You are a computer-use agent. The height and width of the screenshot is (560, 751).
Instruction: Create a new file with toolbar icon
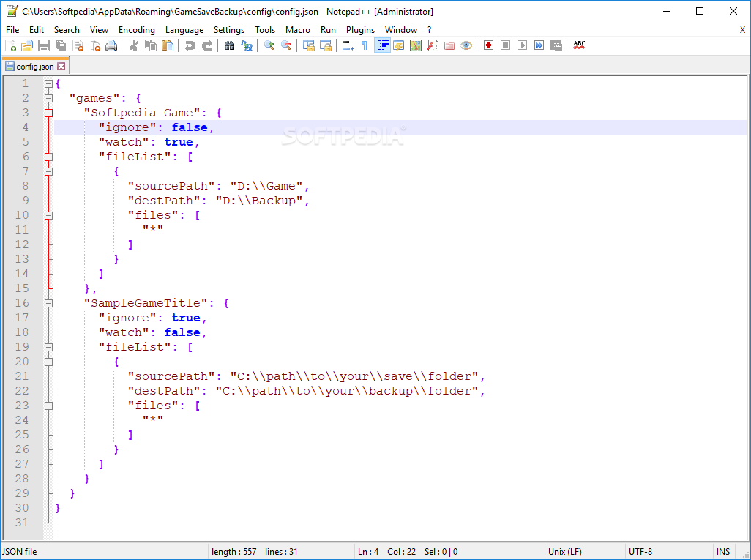10,45
